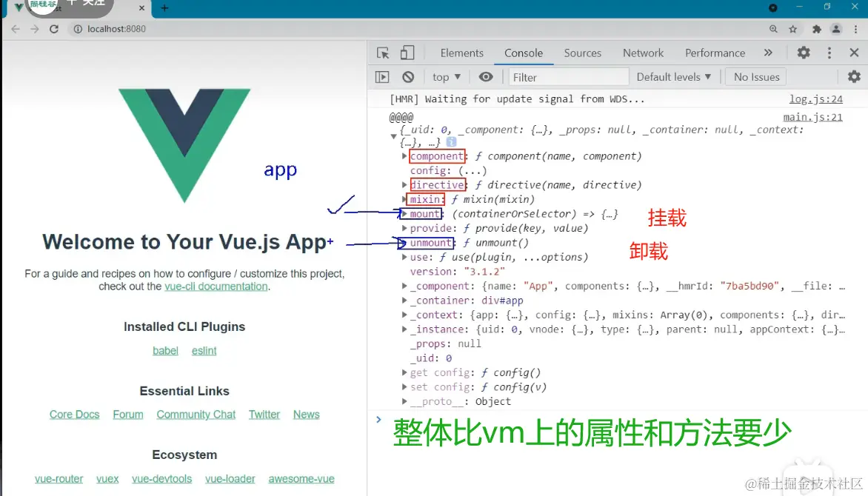The image size is (868, 496).
Task: Expand the unmount function property
Action: (x=403, y=243)
